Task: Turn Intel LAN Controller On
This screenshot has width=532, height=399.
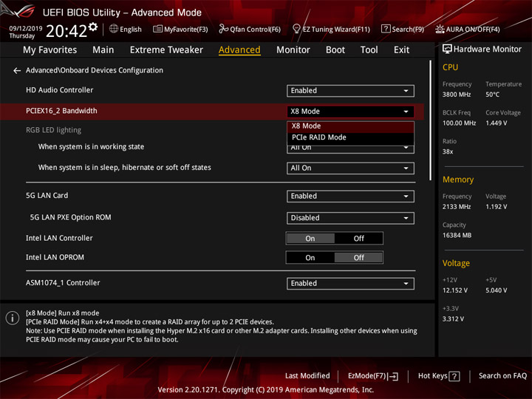Action: tap(310, 239)
